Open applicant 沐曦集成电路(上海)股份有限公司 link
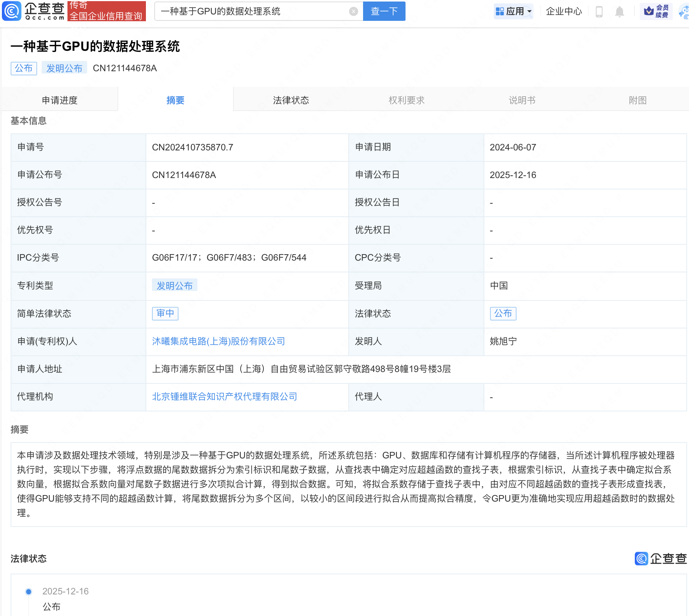The height and width of the screenshot is (616, 689). [218, 341]
